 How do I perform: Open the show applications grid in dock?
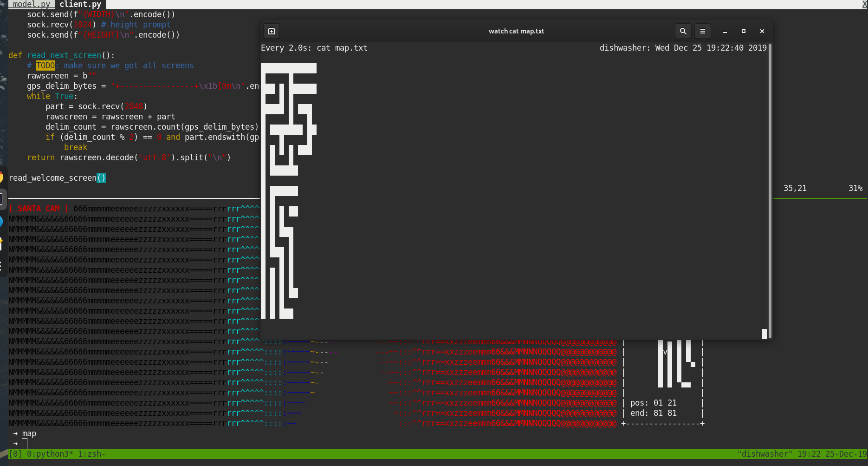coord(1,266)
